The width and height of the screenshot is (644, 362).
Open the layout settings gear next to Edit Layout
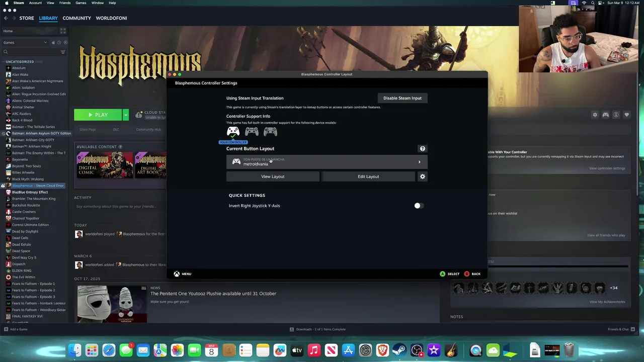[423, 176]
